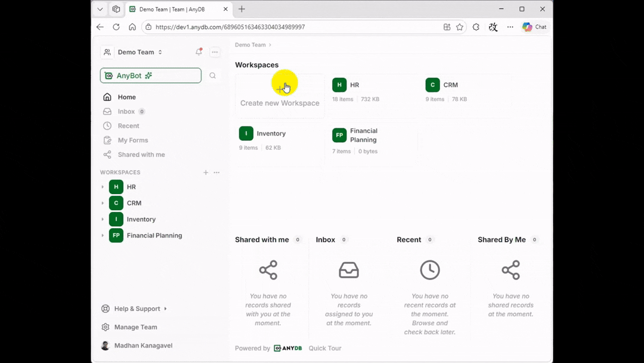Click AnyDB logo in footer
The height and width of the screenshot is (363, 644).
[x=287, y=348]
